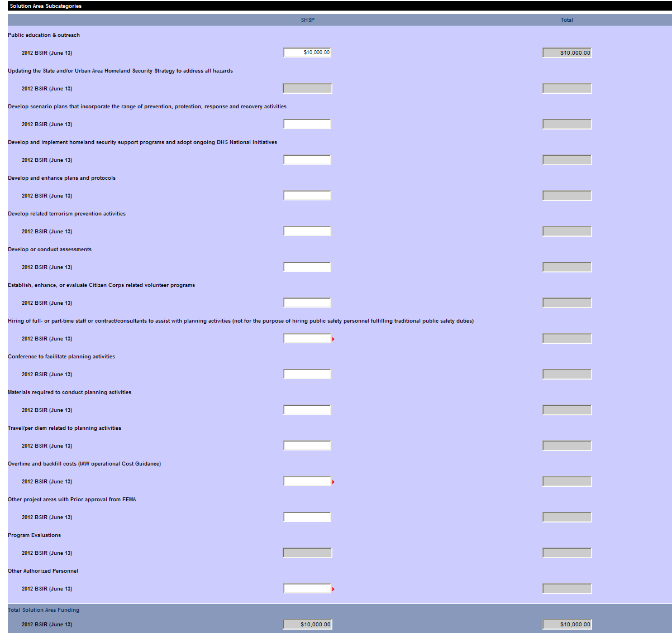Focus SHSP field for homeland security support programs
Screen dimensions: 672x638
coord(307,160)
